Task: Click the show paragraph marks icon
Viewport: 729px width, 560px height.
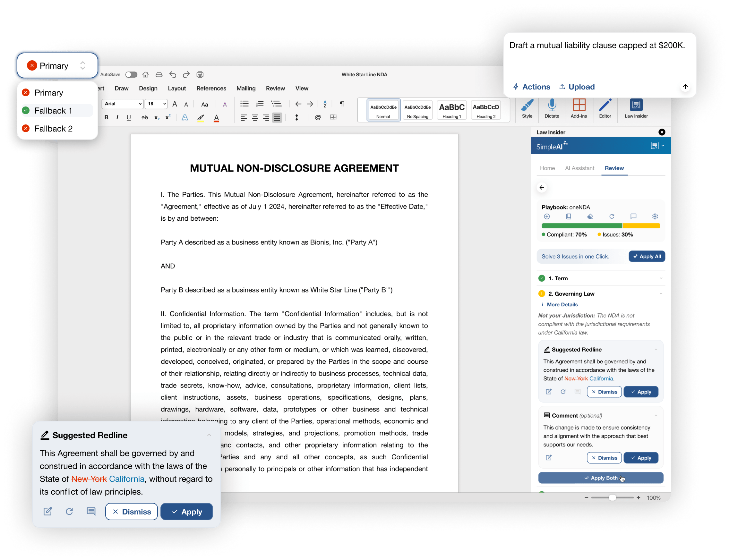Action: tap(341, 104)
